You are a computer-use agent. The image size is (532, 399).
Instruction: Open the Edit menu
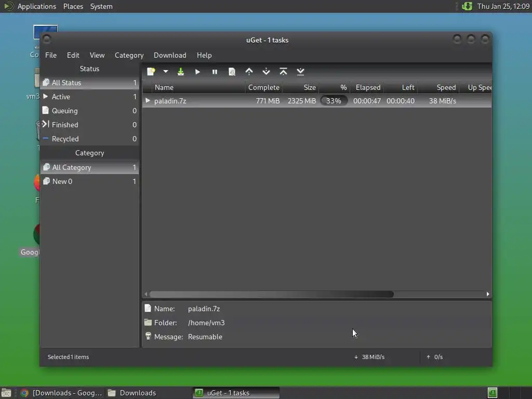click(x=73, y=55)
